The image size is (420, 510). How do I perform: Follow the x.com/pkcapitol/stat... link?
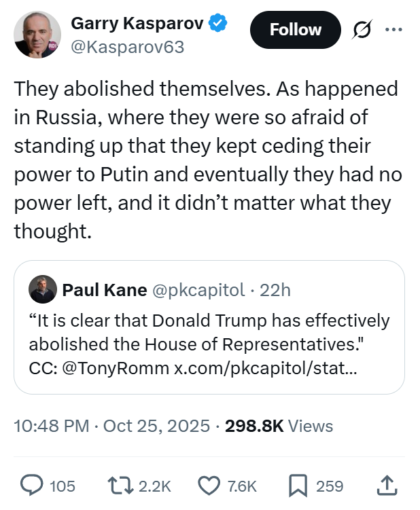pyautogui.click(x=264, y=368)
